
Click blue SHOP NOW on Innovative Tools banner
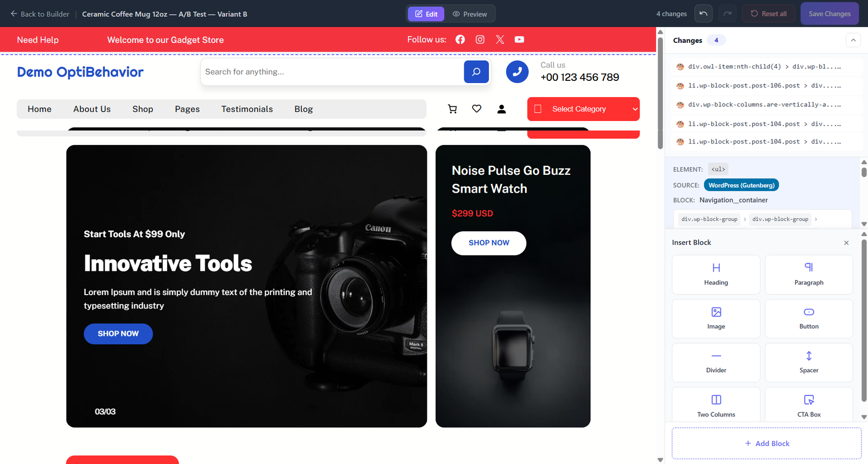[x=118, y=334]
